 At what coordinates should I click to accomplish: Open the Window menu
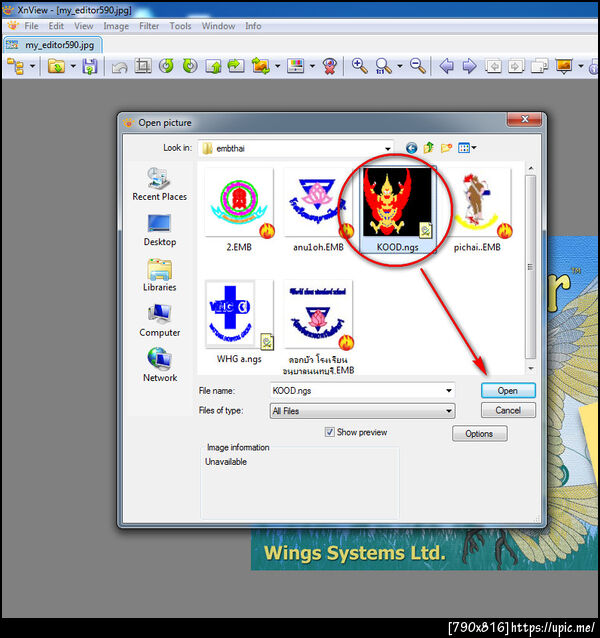click(218, 26)
